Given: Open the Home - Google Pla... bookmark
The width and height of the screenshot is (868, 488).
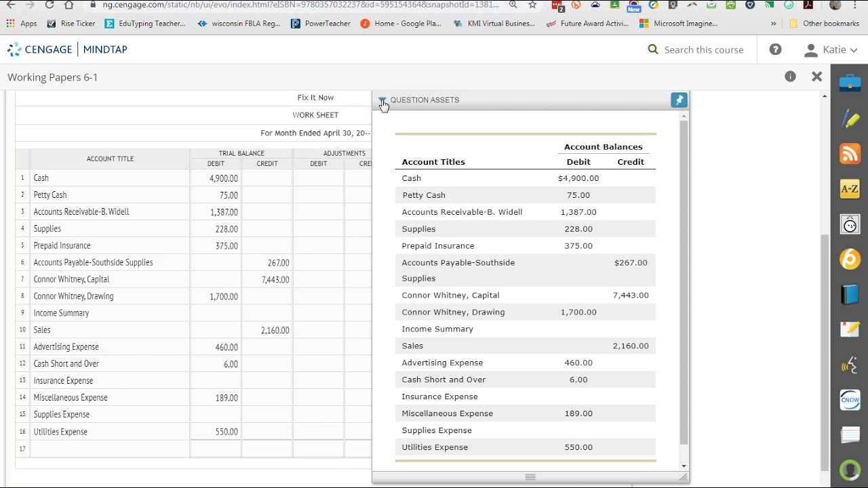Looking at the screenshot, I should [401, 23].
